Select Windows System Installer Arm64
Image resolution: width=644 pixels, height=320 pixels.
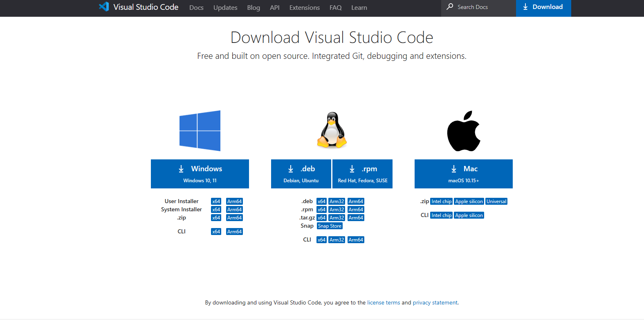(x=235, y=210)
